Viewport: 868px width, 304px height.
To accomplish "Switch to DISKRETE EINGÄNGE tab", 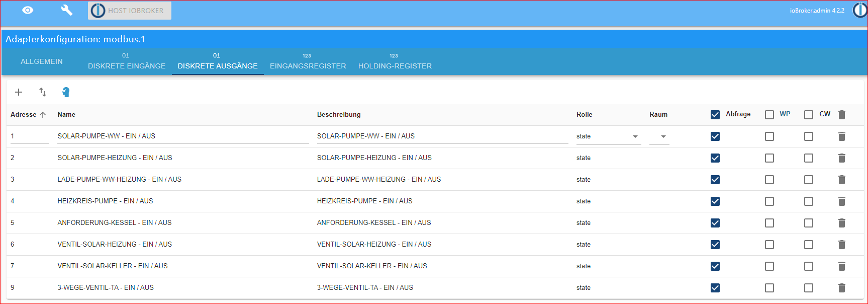I will 127,61.
